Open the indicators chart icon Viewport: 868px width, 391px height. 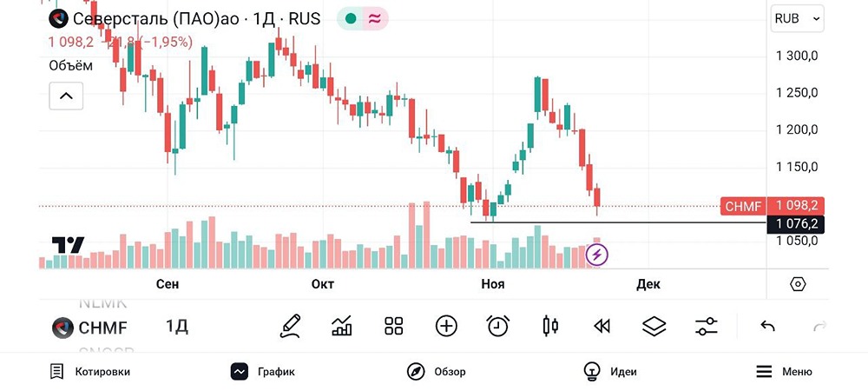342,327
